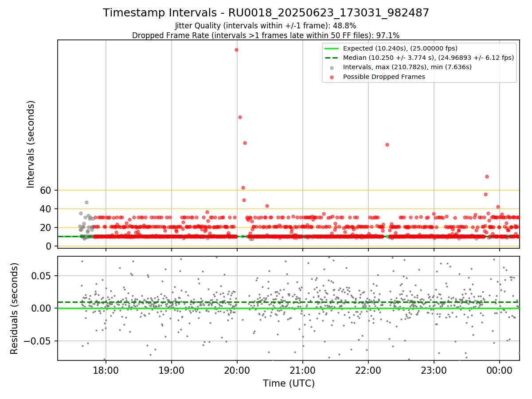Click the plot title "Timestamp Intervals - RU0018_20250623_173031_982487"
This screenshot has height=399, width=532.
(266, 13)
